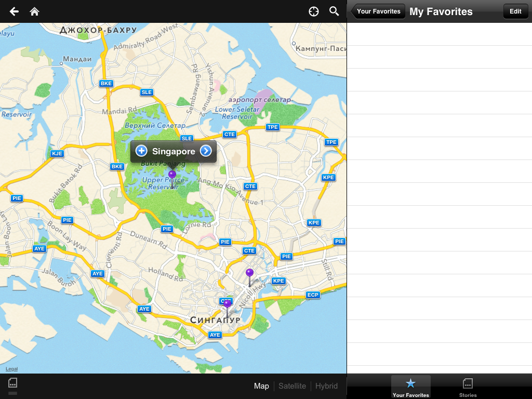Click the Джохор-Бахру city label on map
This screenshot has height=399, width=532.
[98, 30]
